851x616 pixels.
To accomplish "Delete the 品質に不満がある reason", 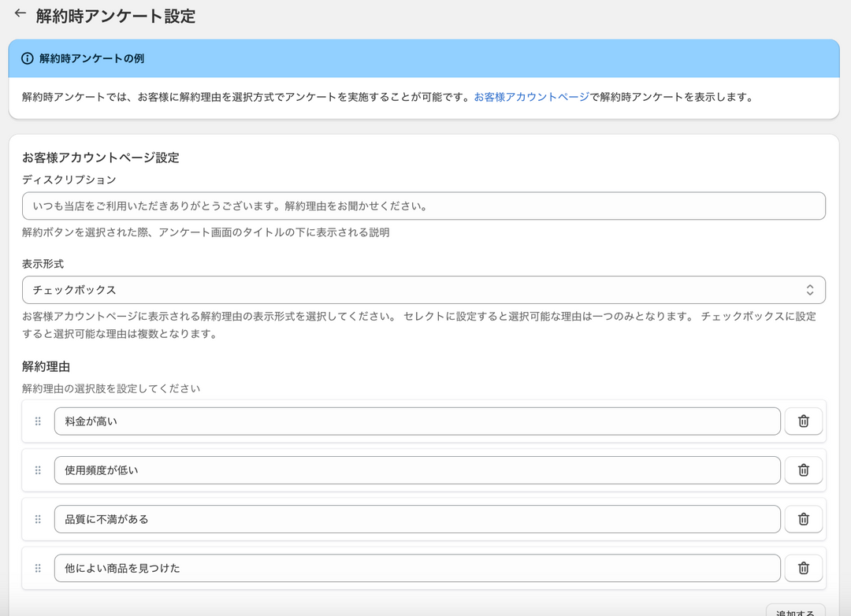I will (x=803, y=519).
